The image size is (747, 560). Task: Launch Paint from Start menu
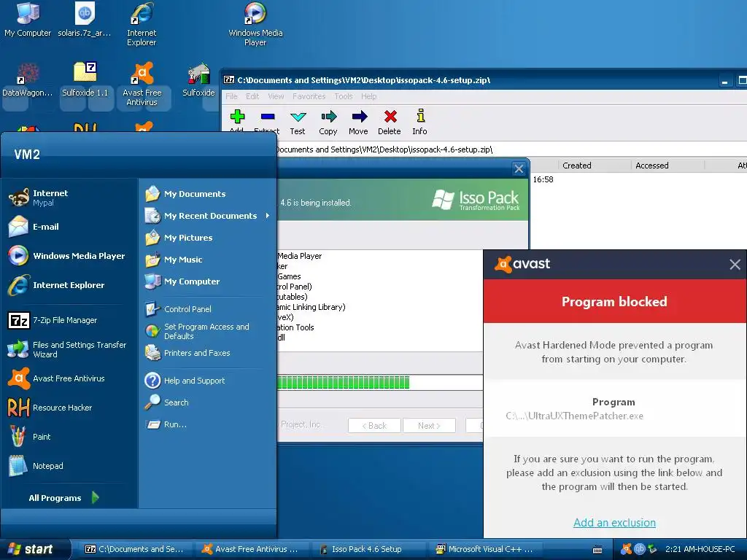tap(69, 437)
